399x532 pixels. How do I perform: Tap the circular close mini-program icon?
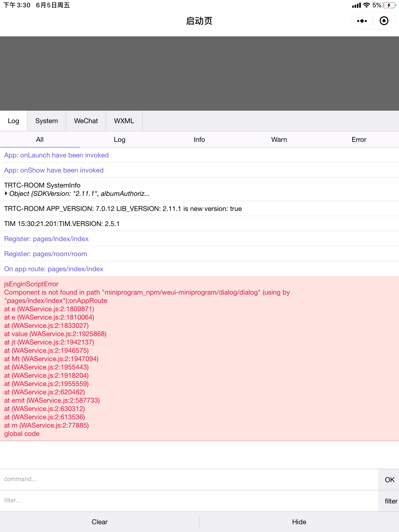click(384, 21)
